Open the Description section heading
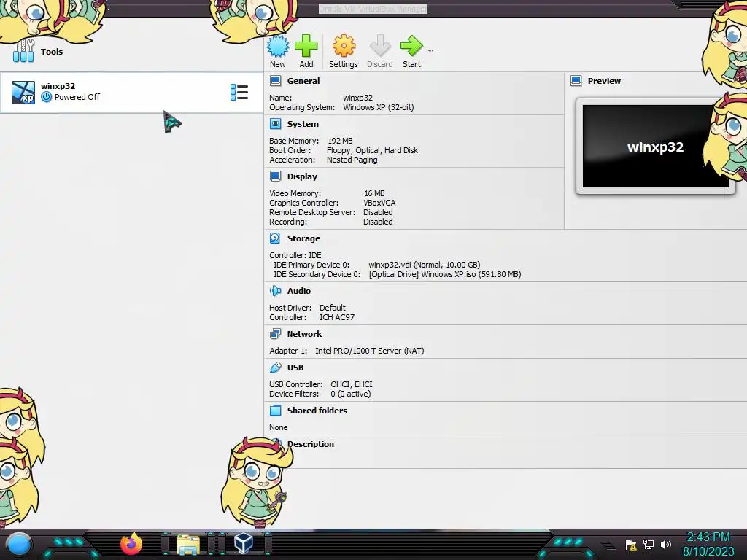Image resolution: width=747 pixels, height=560 pixels. click(x=310, y=444)
